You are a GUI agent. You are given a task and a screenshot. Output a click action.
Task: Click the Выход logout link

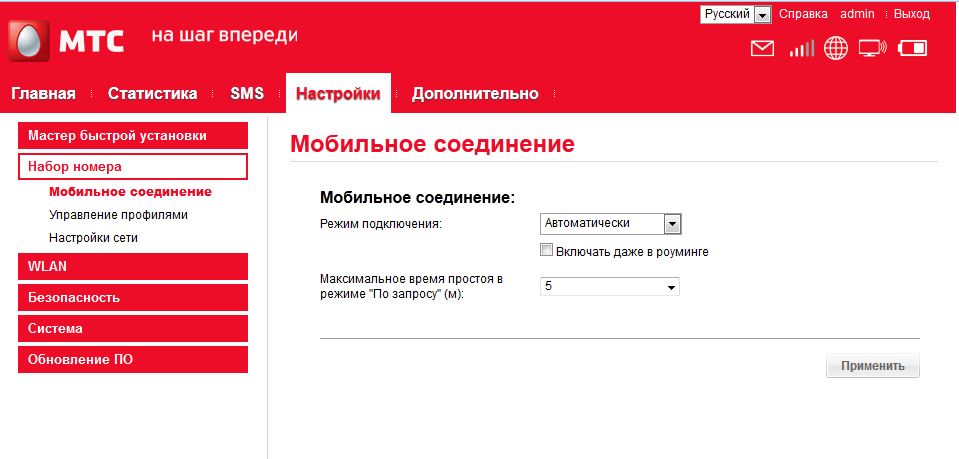click(x=911, y=14)
